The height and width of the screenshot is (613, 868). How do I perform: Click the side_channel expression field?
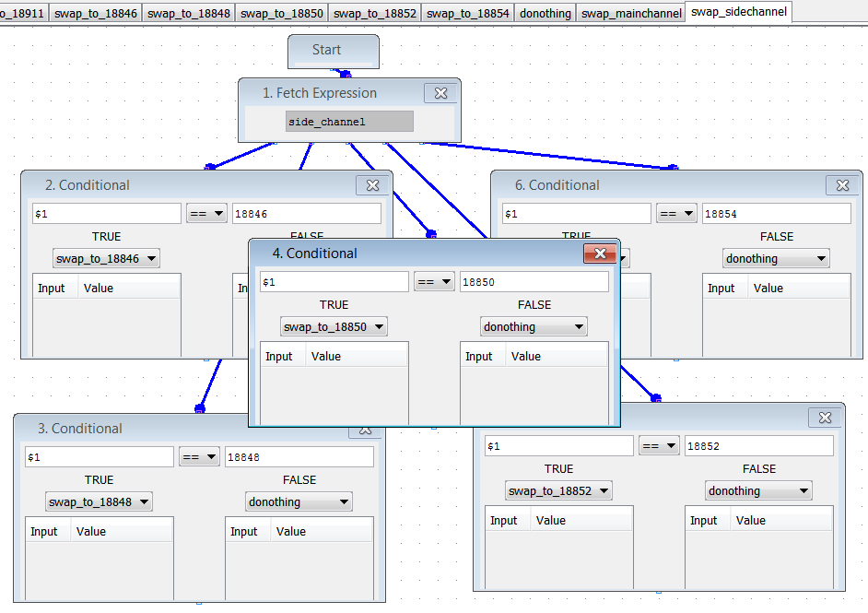[349, 122]
